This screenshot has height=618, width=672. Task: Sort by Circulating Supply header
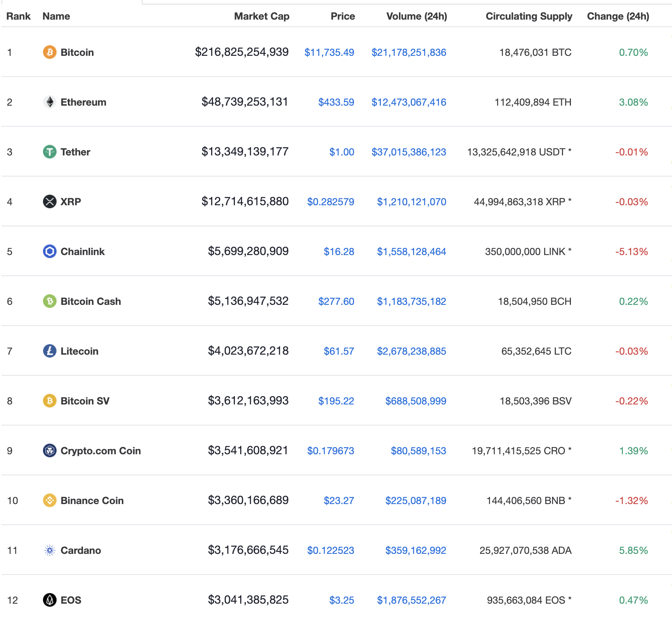(x=529, y=16)
